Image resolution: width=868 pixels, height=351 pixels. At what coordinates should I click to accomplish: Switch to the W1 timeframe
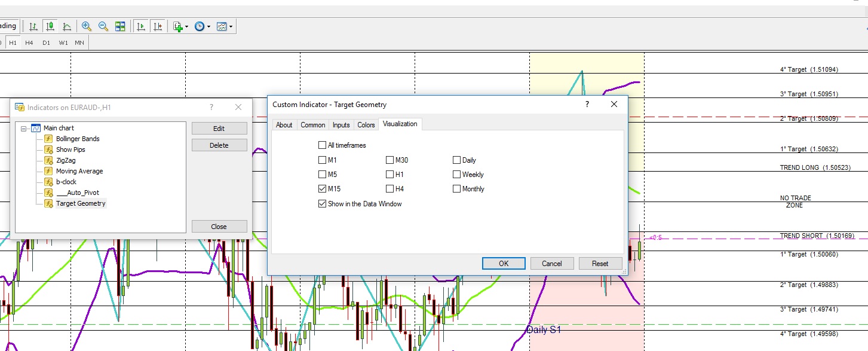pyautogui.click(x=63, y=42)
